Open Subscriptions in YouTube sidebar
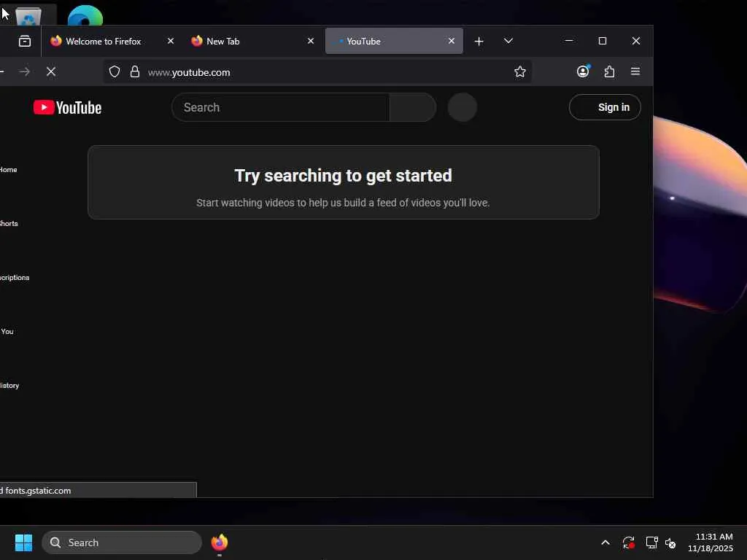 pyautogui.click(x=15, y=278)
